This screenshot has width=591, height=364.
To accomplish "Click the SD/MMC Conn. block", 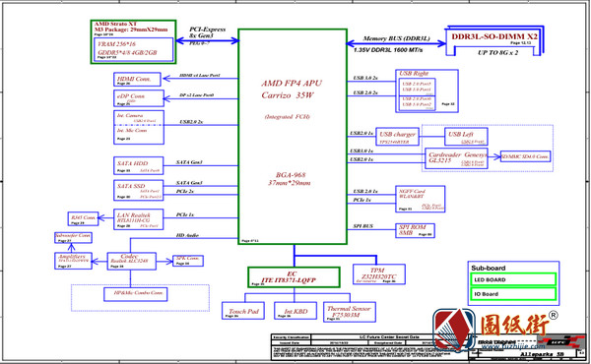I will [x=525, y=156].
